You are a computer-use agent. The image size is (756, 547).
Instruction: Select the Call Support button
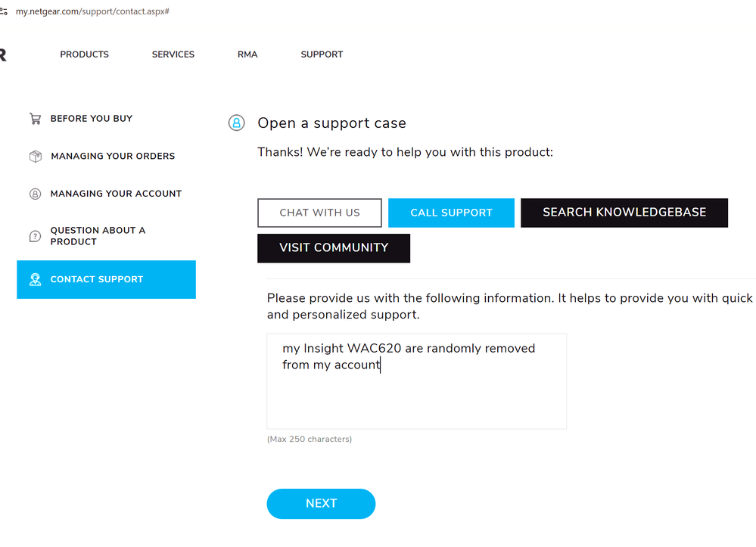tap(451, 213)
